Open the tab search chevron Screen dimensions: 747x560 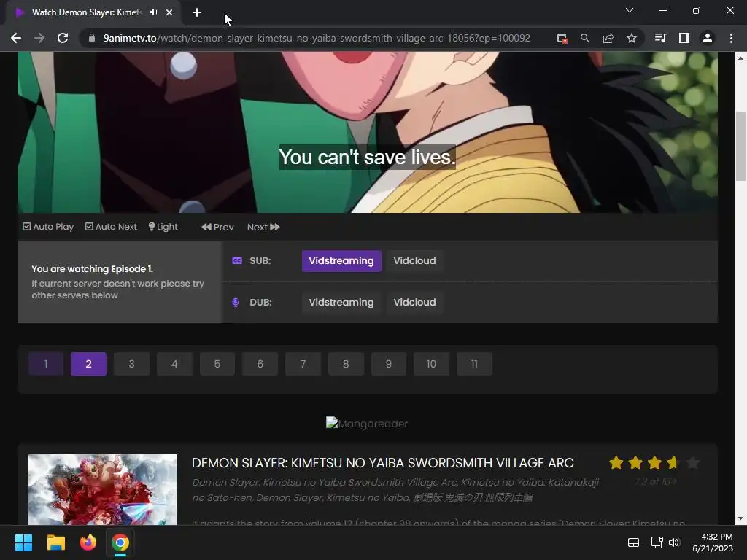pos(630,10)
